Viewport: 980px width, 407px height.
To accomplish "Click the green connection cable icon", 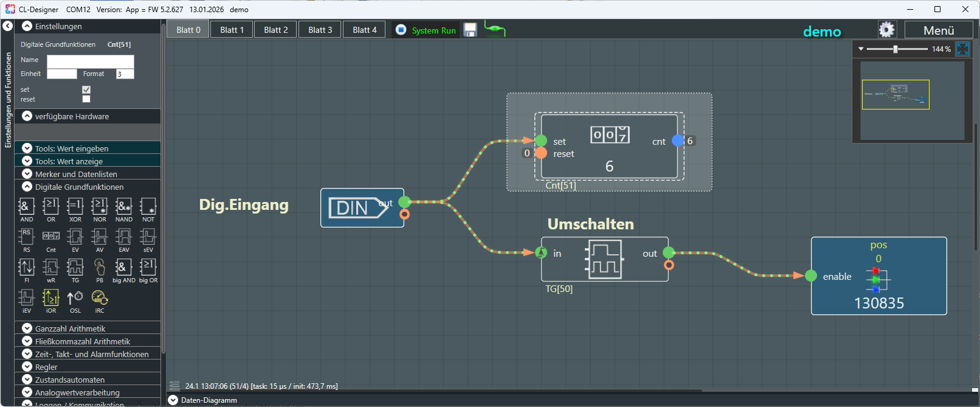I will (x=495, y=29).
